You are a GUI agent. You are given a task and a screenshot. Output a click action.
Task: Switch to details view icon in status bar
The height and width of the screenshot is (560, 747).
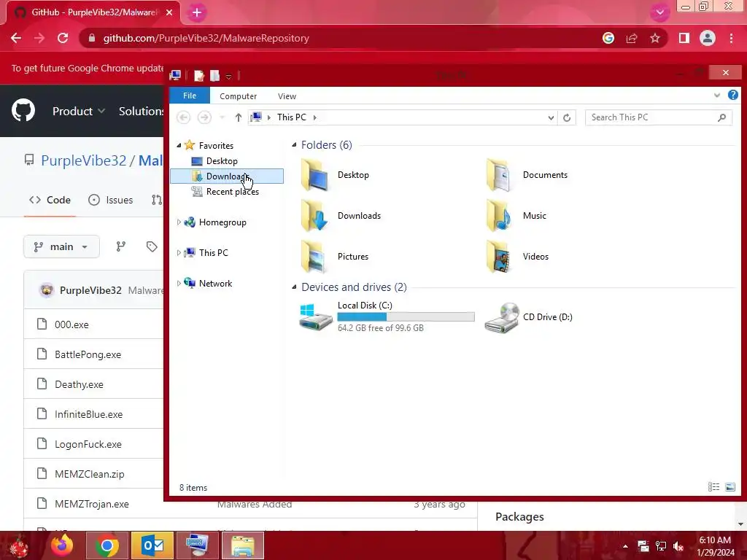click(713, 486)
